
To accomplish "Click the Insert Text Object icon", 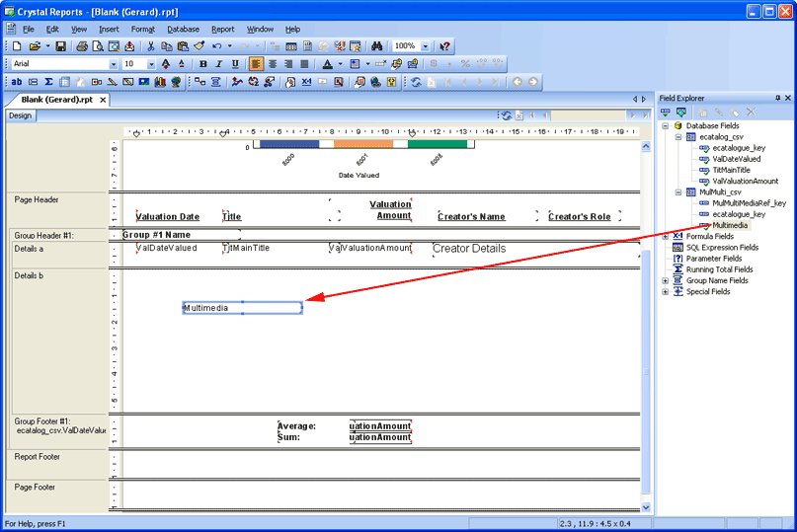I will click(17, 82).
